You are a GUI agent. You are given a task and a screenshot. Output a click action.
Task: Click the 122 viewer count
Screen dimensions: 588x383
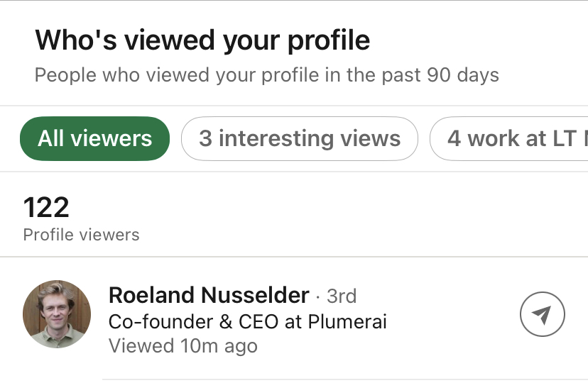pos(46,207)
